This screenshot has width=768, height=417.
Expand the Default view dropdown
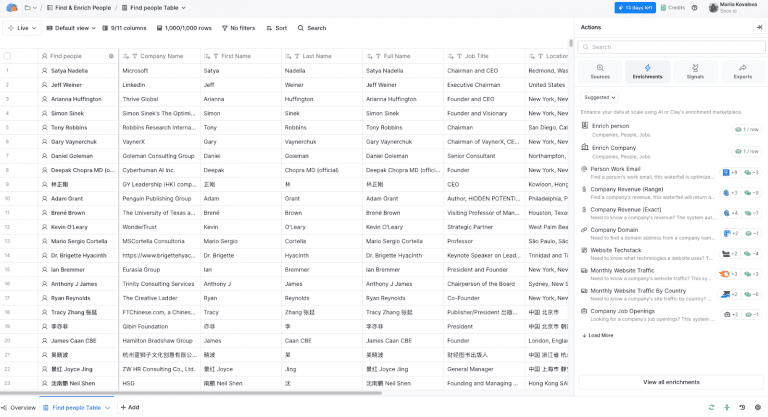click(71, 28)
